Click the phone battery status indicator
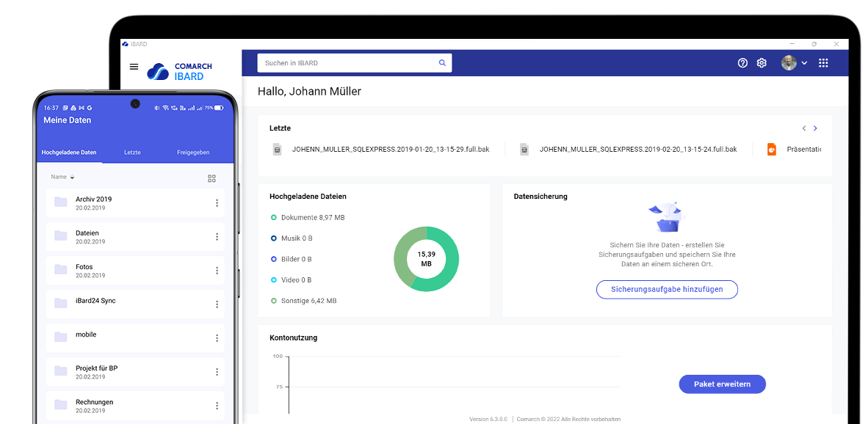 [214, 108]
